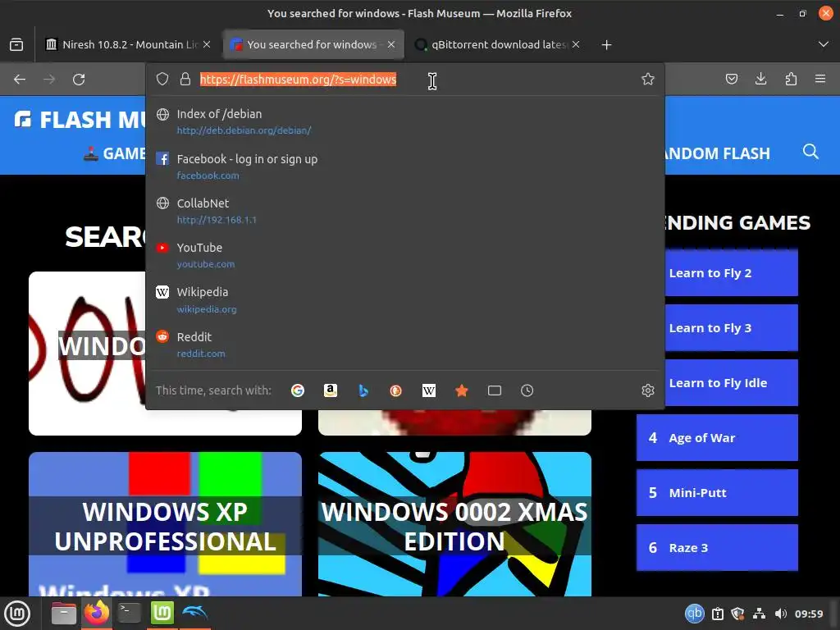Reload the current page
Image resolution: width=840 pixels, height=630 pixels.
79,80
